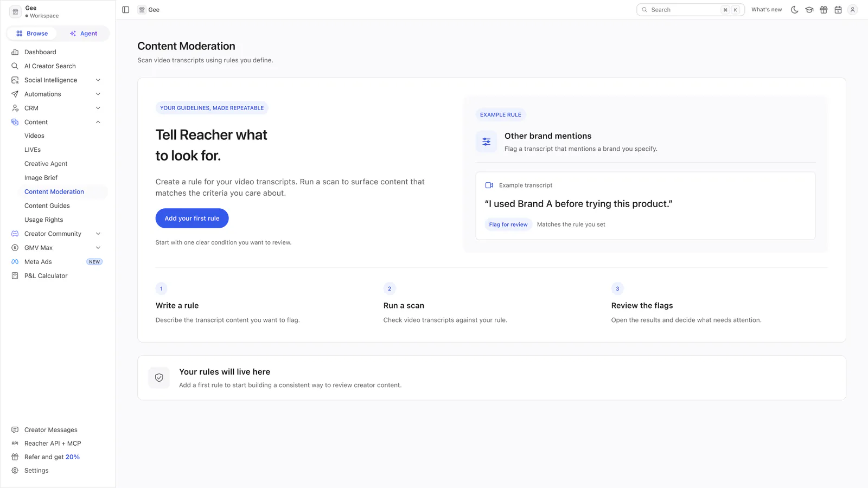This screenshot has width=868, height=488.
Task: Click the Meta Ads logo icon
Action: pos(15,262)
